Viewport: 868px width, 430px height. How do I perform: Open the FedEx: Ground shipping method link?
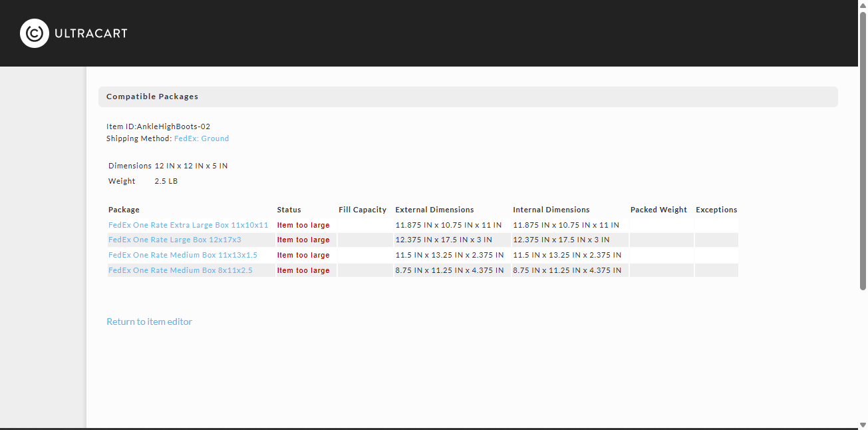(x=202, y=138)
